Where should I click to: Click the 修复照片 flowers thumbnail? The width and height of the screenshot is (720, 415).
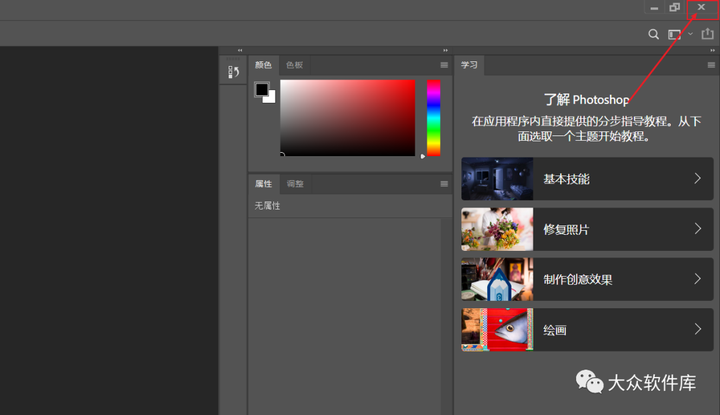[x=497, y=229]
